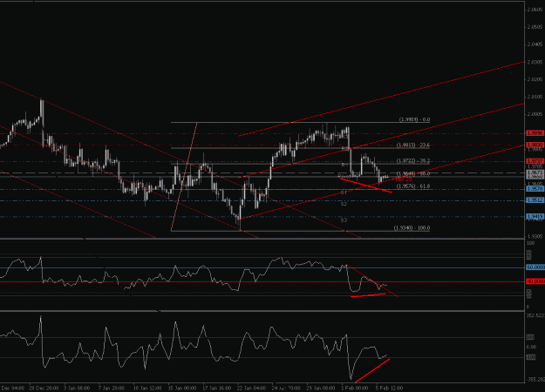The height and width of the screenshot is (392, 545).
Task: Click the 17 Jan 16:00 time axis label
Action: [217, 388]
